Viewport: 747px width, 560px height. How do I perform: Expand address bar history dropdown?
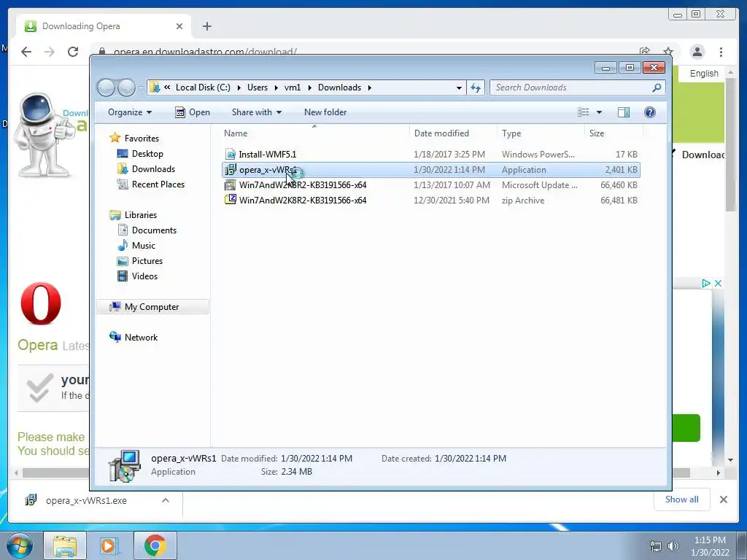pos(459,87)
